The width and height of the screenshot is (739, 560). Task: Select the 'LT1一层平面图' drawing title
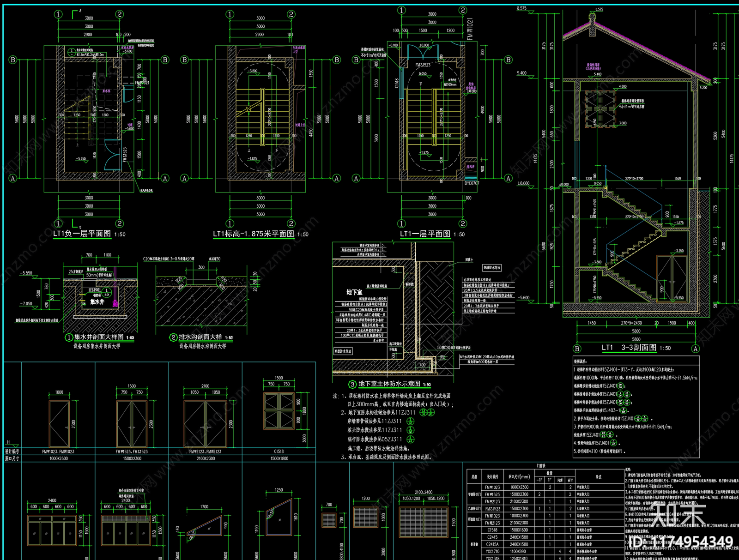tap(425, 234)
